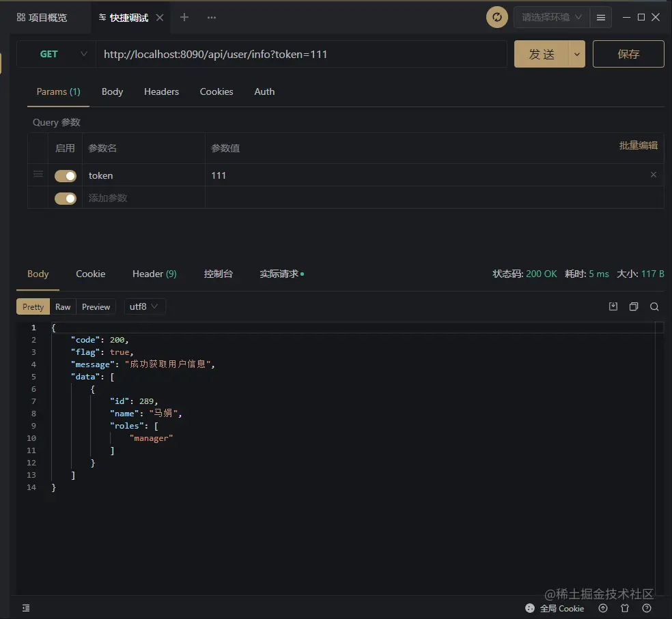Open the 控制台 tab
Viewport: 672px width, 619px height.
click(x=218, y=274)
